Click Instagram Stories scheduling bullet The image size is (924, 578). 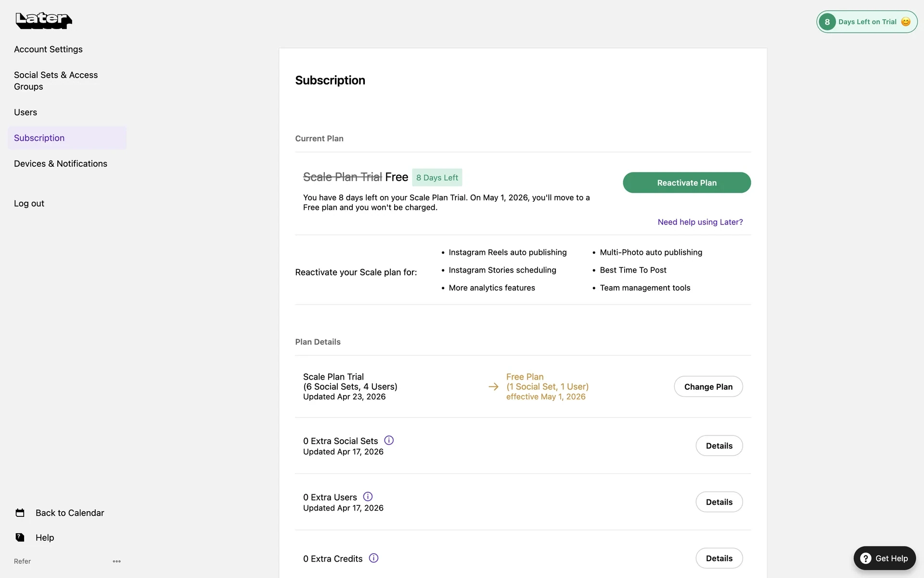pyautogui.click(x=502, y=270)
